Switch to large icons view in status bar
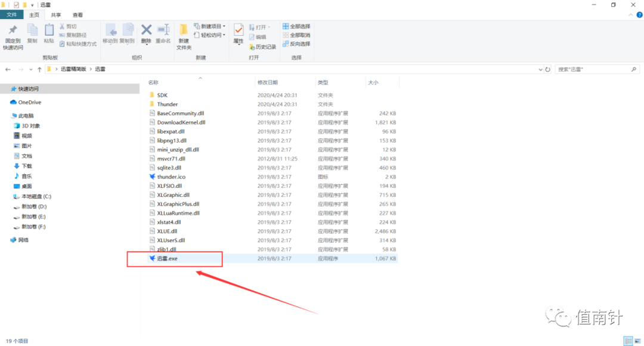 pos(637,341)
